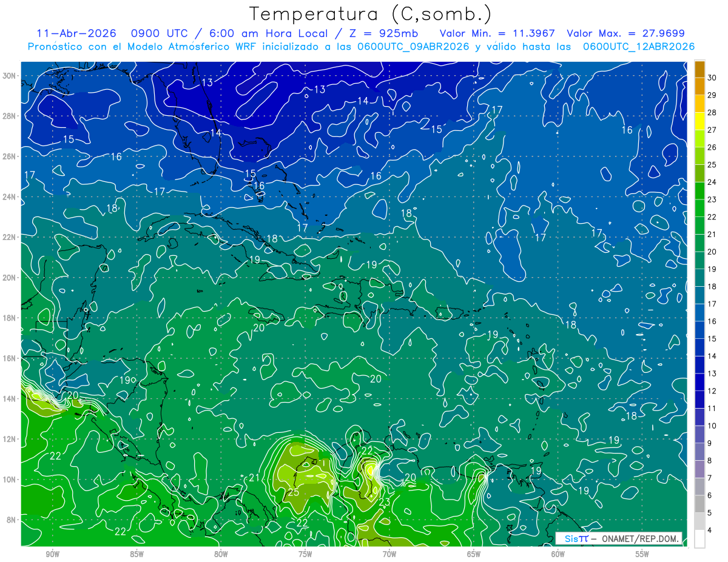Click the SisPI ONAMET/REP.DOM. logo box
The height and width of the screenshot is (562, 728).
pyautogui.click(x=618, y=538)
